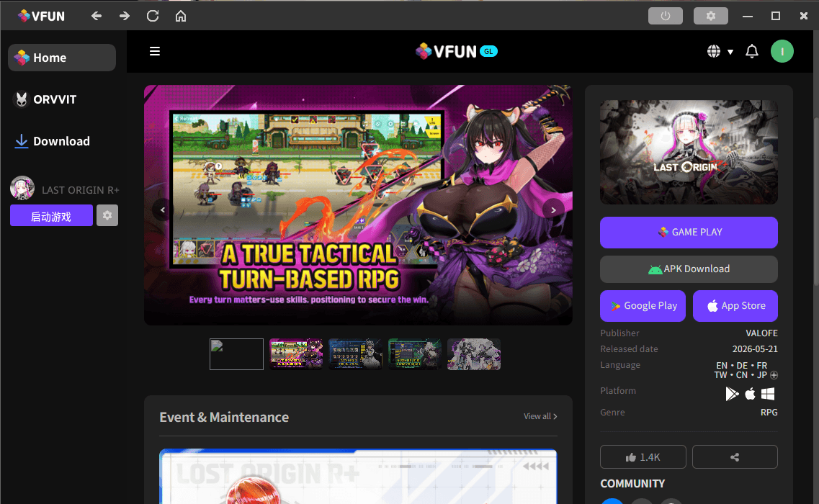Open View all events link

[x=540, y=416]
